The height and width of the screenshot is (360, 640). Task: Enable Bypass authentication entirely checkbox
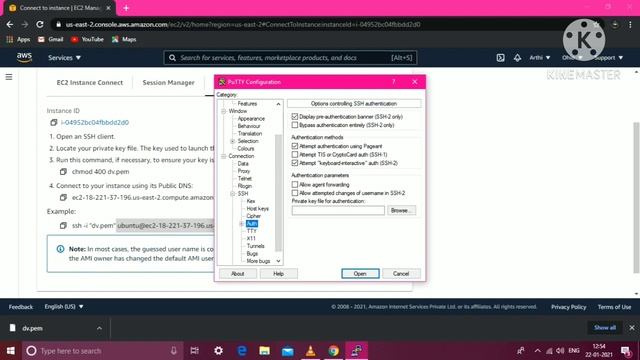[x=295, y=125]
